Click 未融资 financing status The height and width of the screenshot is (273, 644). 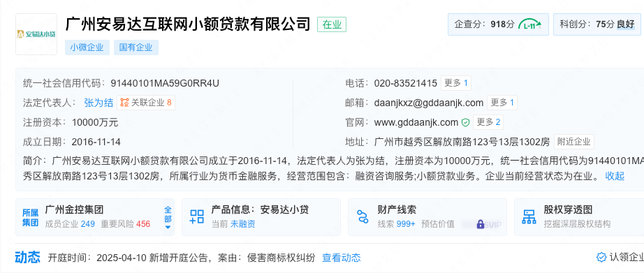[243, 224]
